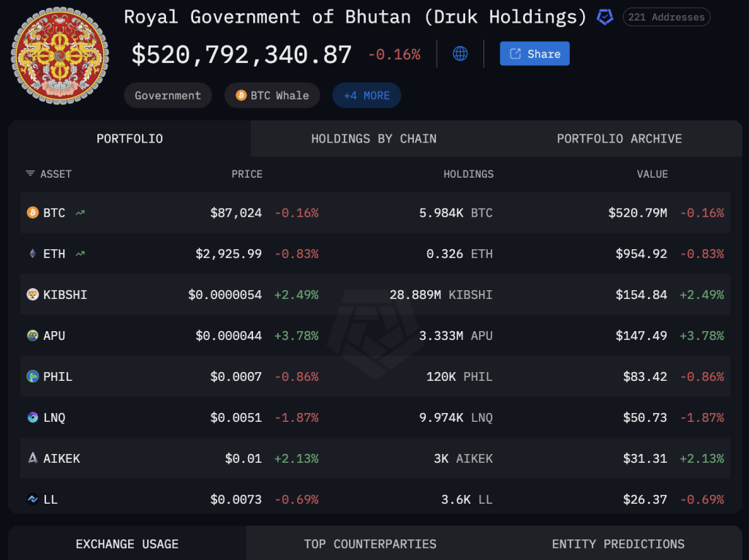Open the BTC price chart icon
Viewport: 749px width, 560px height.
[80, 213]
